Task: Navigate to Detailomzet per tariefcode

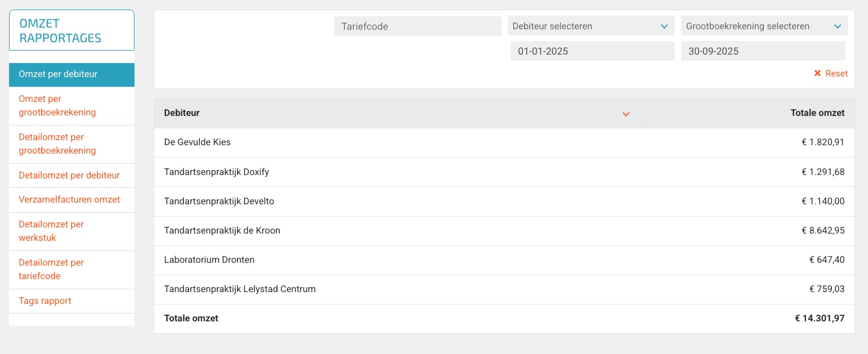Action: [x=51, y=270]
